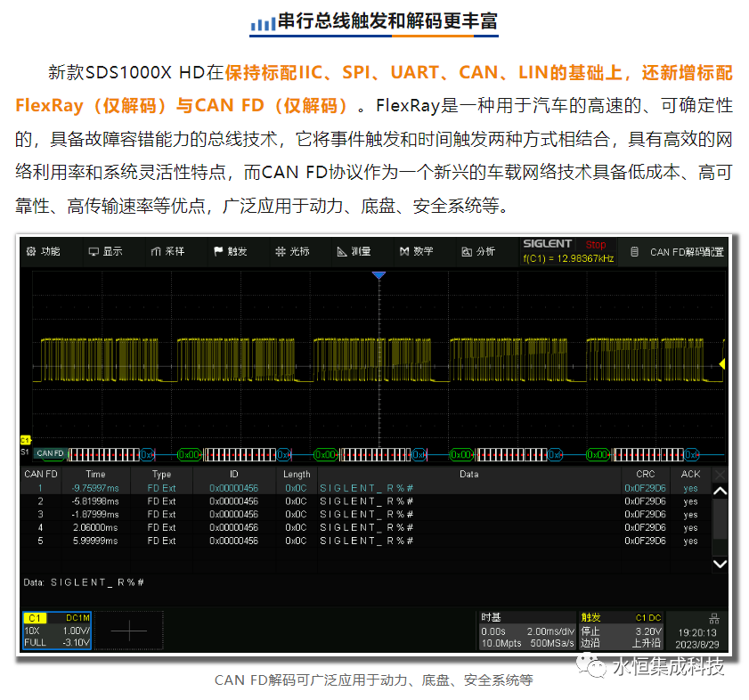Image resolution: width=749 pixels, height=700 pixels.
Task: Select the CAN FD column header
Action: click(x=41, y=474)
